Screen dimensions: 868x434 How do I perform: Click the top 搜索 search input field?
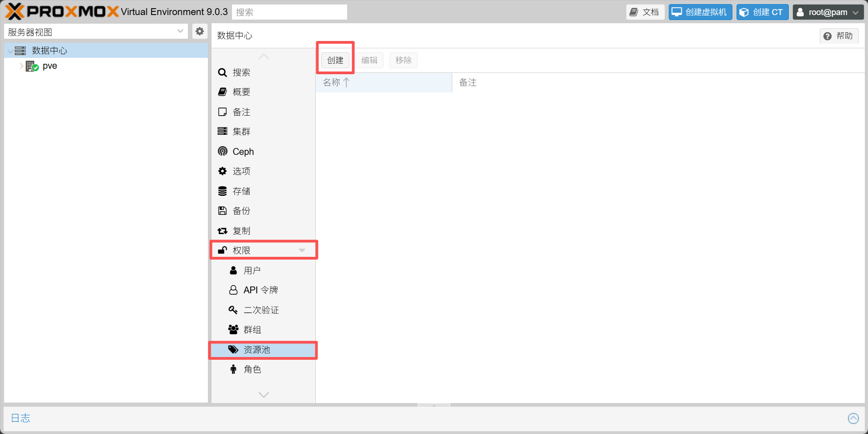[289, 12]
